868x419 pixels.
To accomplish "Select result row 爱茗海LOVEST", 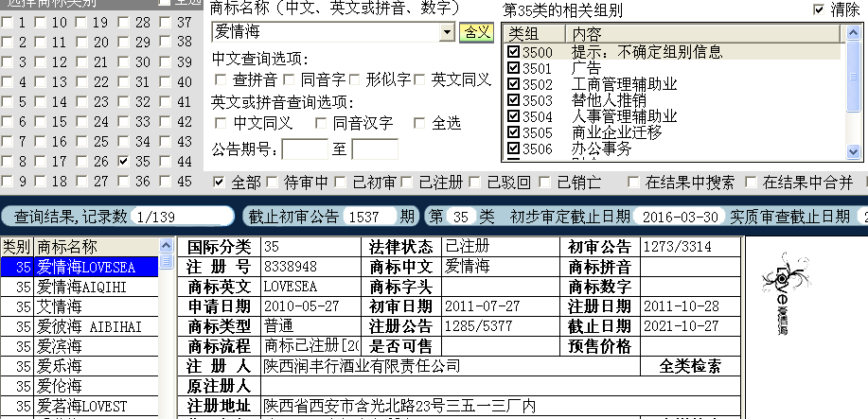I will point(80,407).
